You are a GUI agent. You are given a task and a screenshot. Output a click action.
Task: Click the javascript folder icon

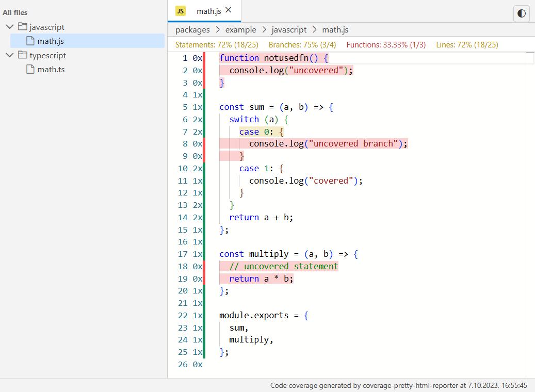(23, 26)
